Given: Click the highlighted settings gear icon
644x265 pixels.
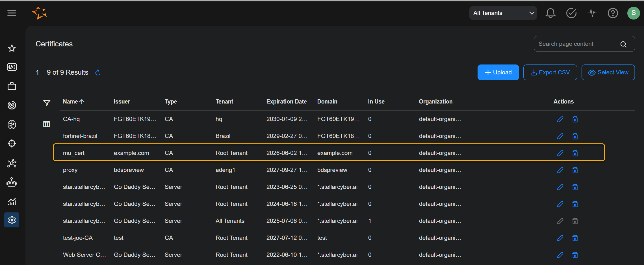Looking at the screenshot, I should [x=12, y=220].
